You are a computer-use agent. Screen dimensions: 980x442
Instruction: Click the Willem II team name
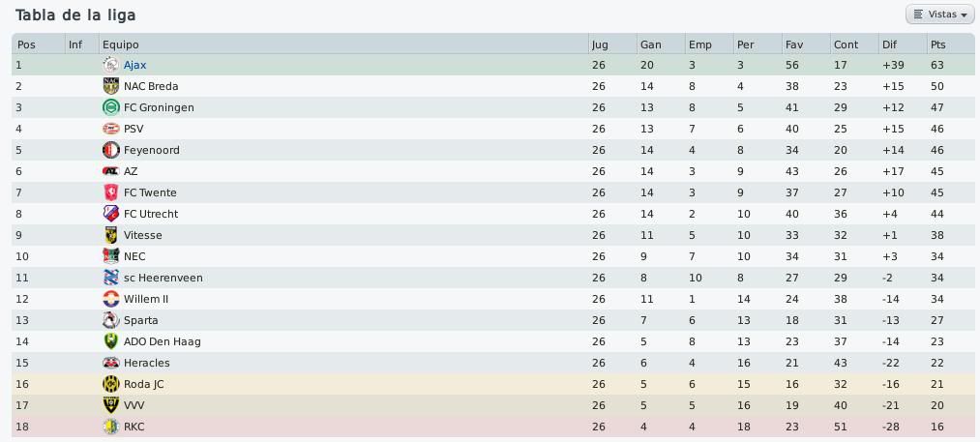146,298
